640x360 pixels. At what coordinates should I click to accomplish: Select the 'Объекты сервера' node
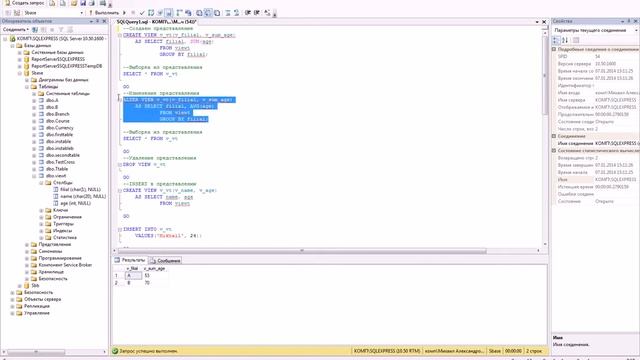click(x=42, y=299)
